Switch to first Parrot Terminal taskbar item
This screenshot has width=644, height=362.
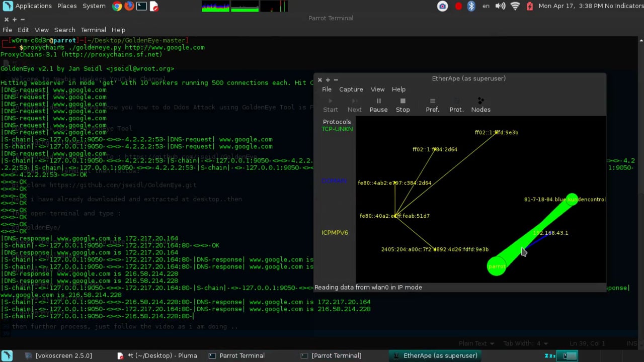click(236, 355)
